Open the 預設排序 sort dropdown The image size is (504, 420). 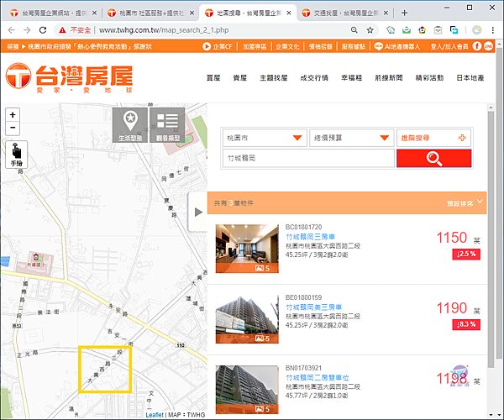465,202
